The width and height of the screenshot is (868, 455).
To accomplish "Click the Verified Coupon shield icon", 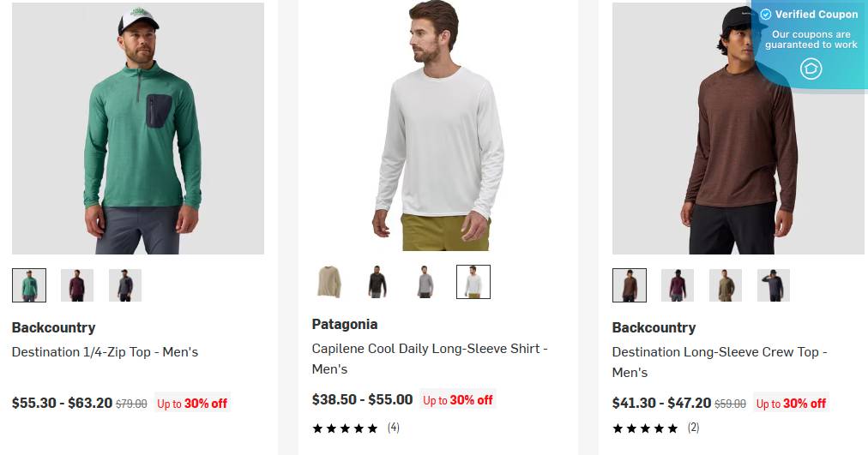I will [811, 69].
